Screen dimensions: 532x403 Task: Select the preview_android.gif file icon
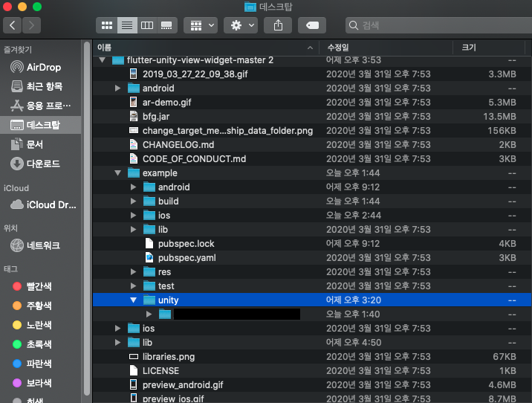click(x=134, y=385)
